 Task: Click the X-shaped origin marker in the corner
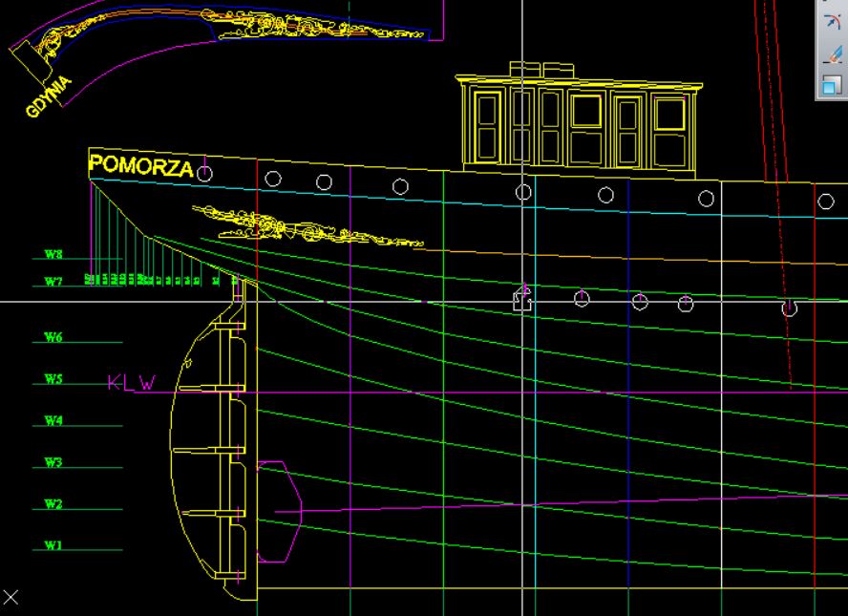(11, 598)
